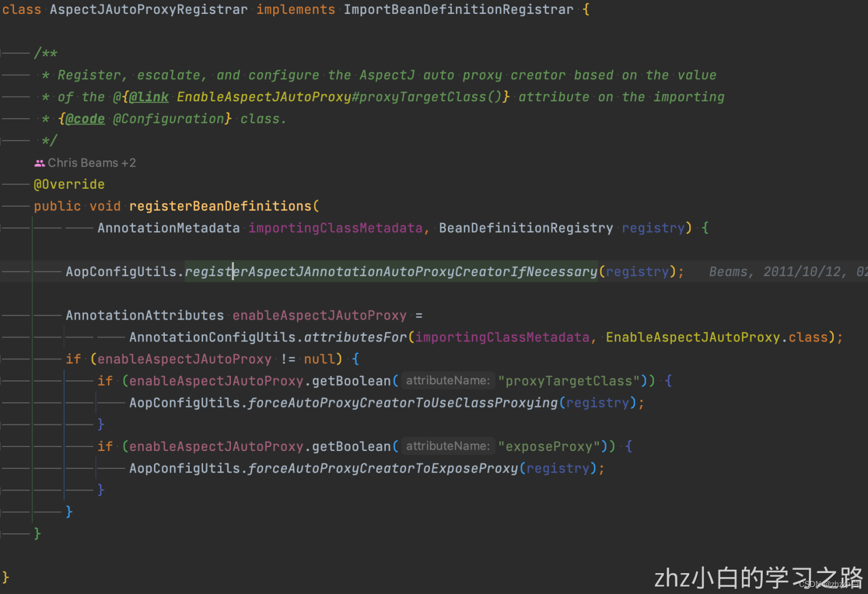Open the 'Chris Beams +2' author hint
This screenshot has height=594, width=868.
86,163
